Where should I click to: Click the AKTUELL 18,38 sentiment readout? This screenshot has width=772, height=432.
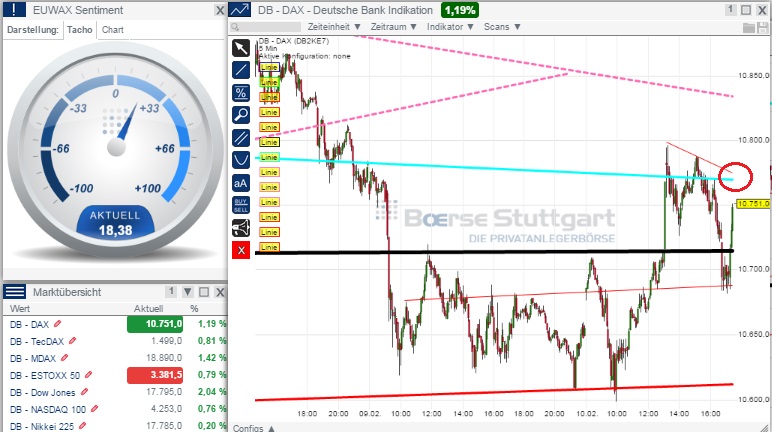point(115,223)
